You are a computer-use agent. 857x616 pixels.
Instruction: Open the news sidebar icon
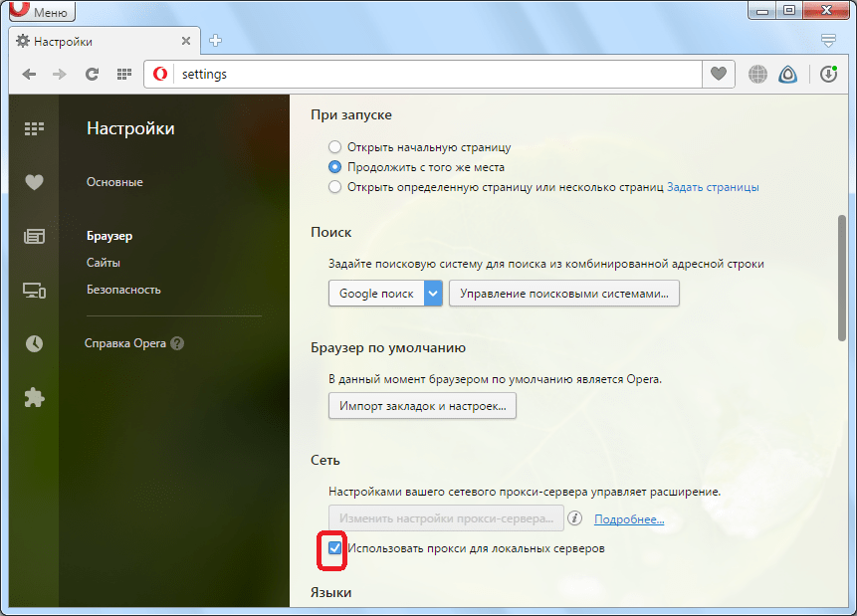coord(35,237)
